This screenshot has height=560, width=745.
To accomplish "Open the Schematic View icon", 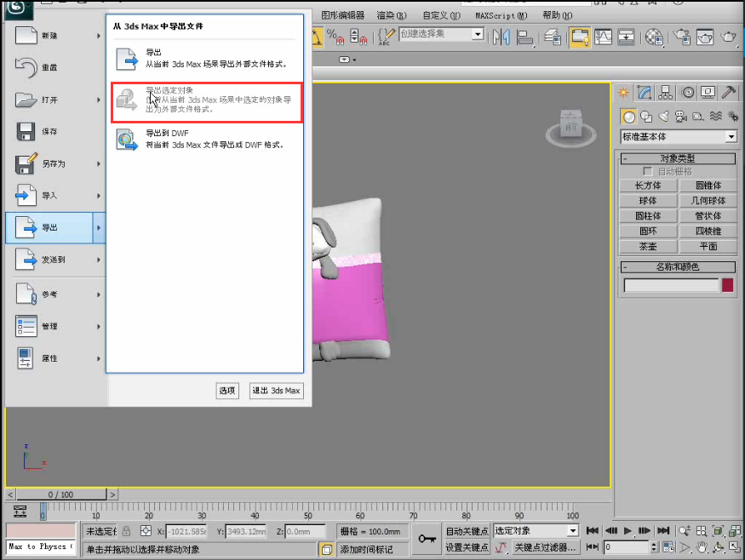I will (626, 37).
